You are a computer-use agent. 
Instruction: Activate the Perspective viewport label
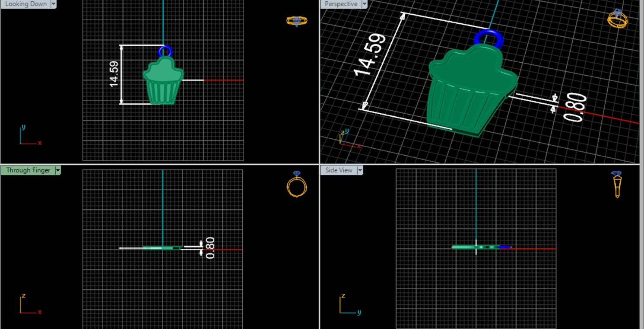[x=341, y=4]
